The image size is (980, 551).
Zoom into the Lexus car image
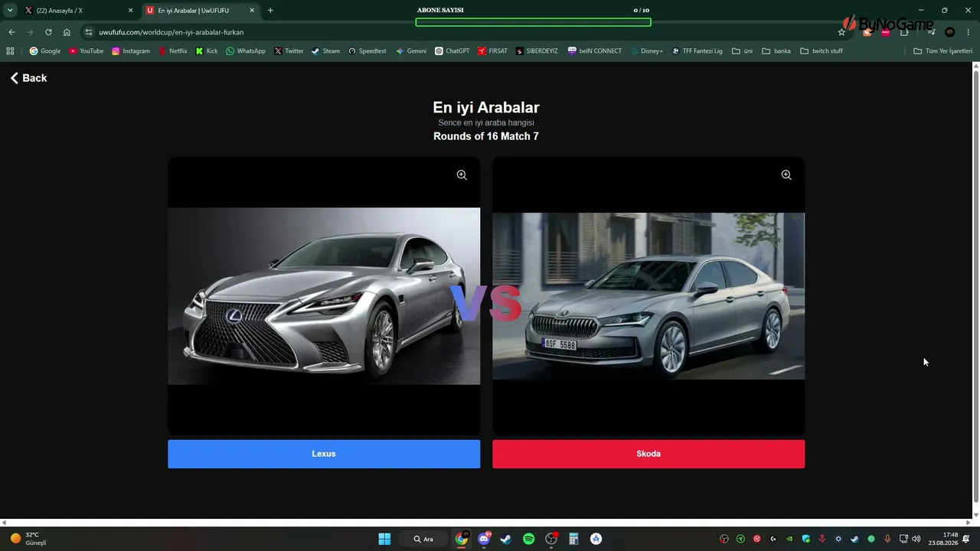[x=462, y=175]
